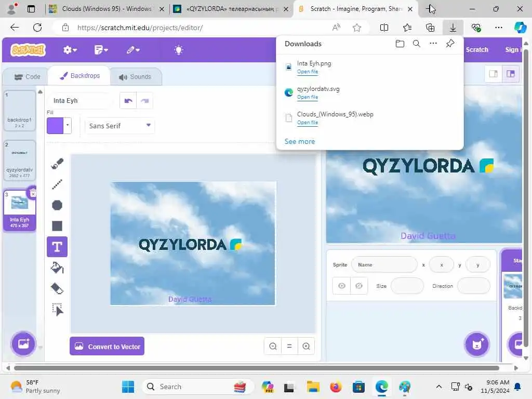Open the Settings gear dropdown
Screen dimensions: 532x399
click(70, 50)
